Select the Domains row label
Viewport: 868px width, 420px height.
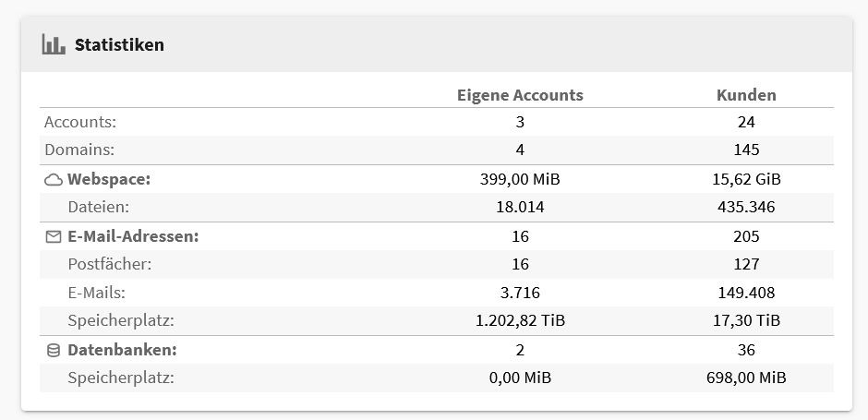[x=79, y=150]
